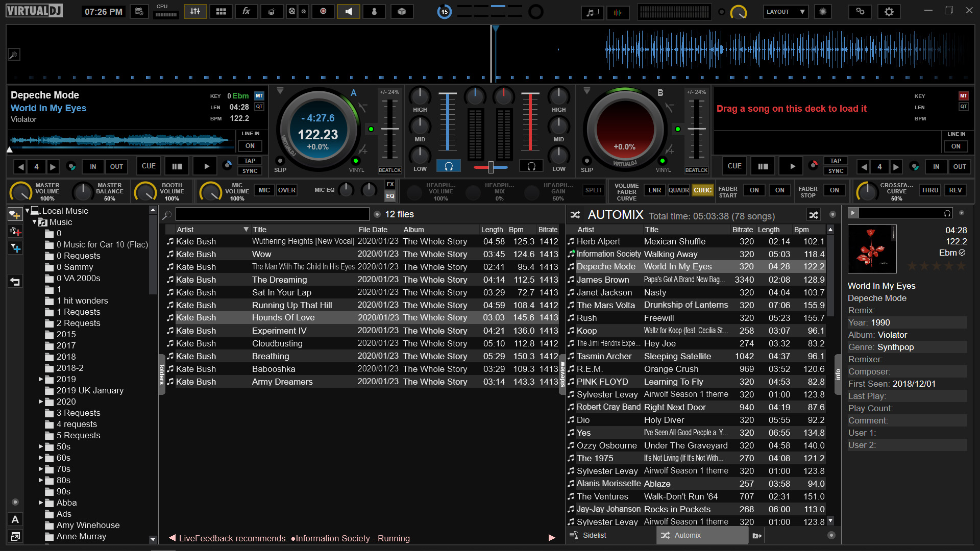The image size is (980, 551).
Task: Open the settings gear icon
Action: [x=889, y=11]
